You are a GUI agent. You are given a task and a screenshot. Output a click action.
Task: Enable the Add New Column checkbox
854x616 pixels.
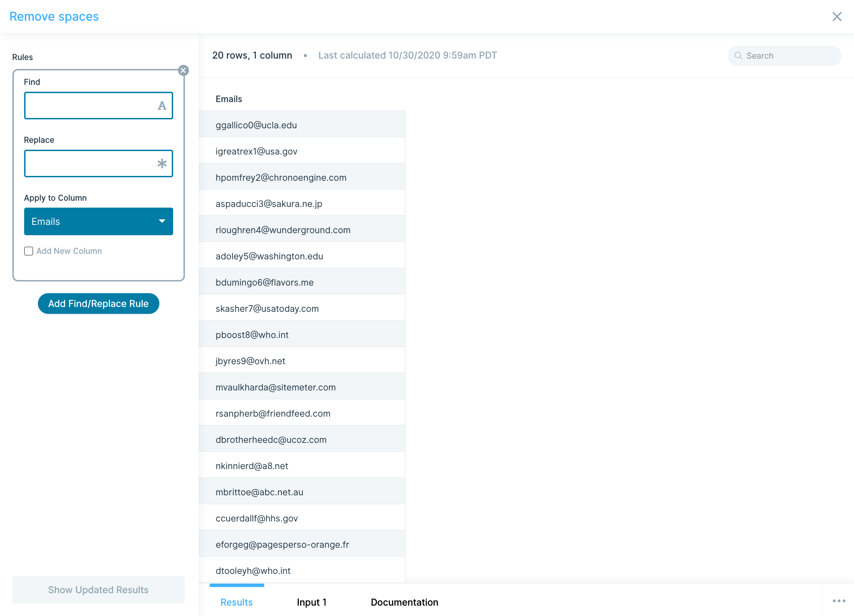29,251
